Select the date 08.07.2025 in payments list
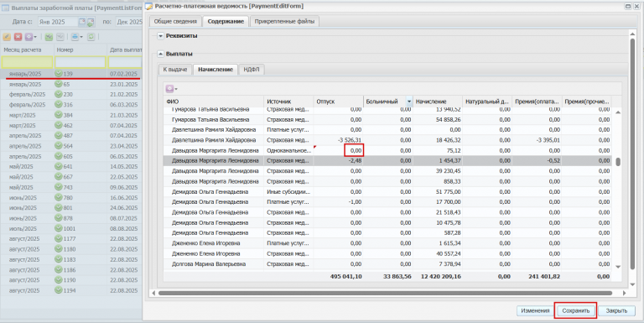Viewport: 644px width, 323px height. coord(123,218)
